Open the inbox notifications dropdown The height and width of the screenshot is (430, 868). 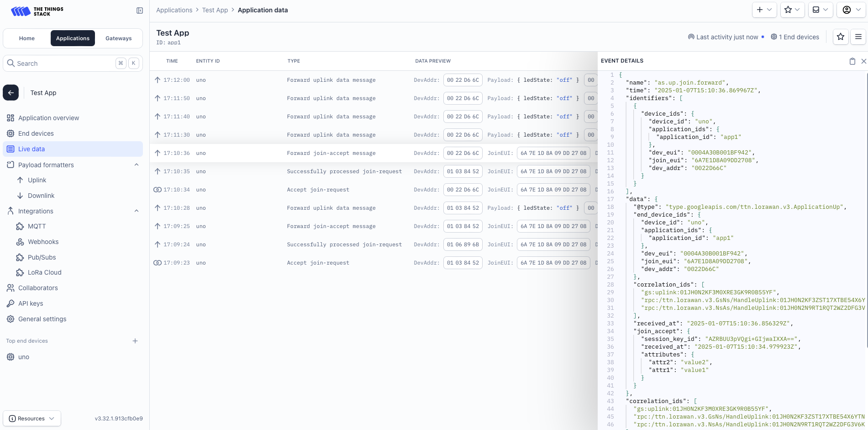tap(821, 10)
